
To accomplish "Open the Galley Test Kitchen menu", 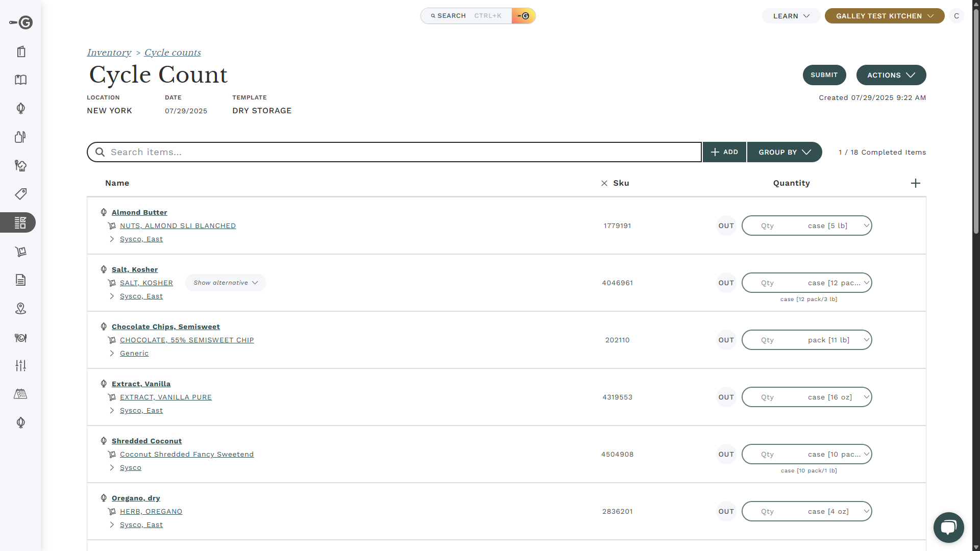I will pos(884,16).
